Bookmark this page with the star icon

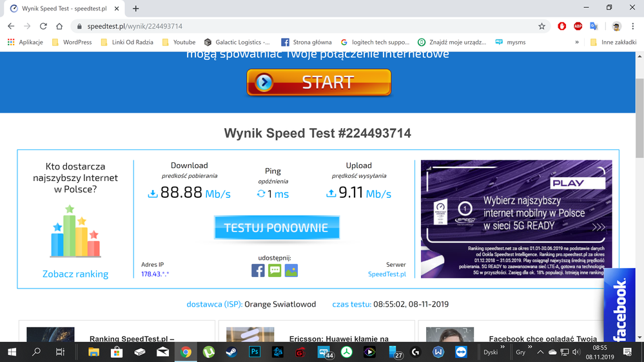click(542, 26)
